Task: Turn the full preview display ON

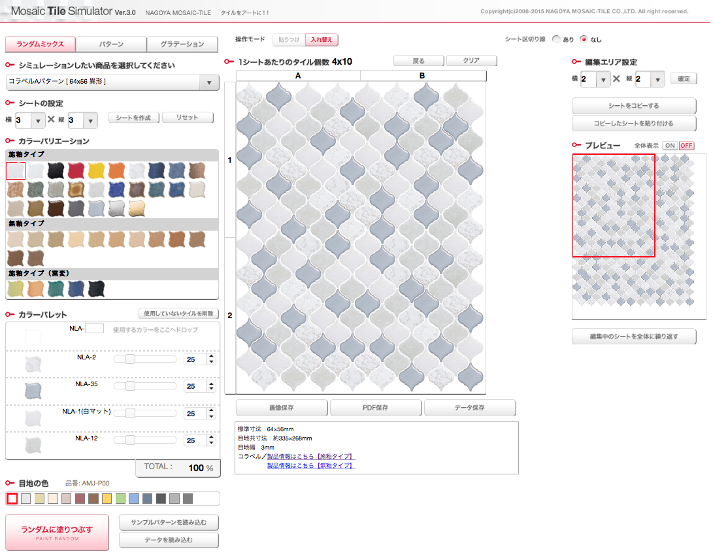Action: click(x=670, y=145)
